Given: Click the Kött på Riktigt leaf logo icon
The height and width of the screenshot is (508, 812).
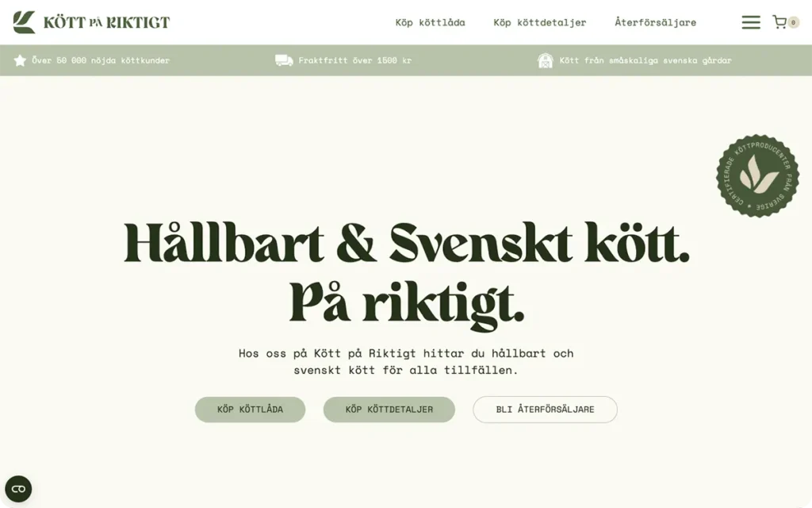Looking at the screenshot, I should (24, 22).
